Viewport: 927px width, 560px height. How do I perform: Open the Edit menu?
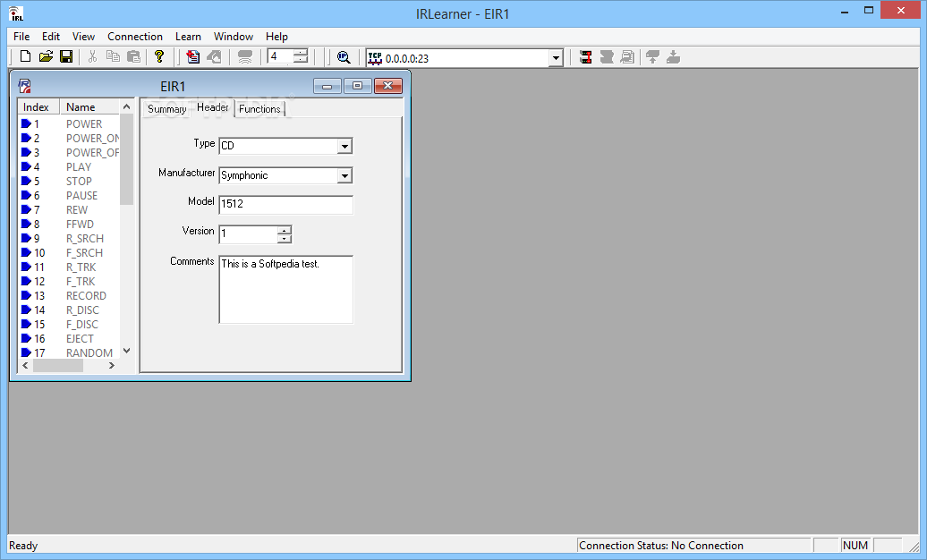[x=51, y=36]
